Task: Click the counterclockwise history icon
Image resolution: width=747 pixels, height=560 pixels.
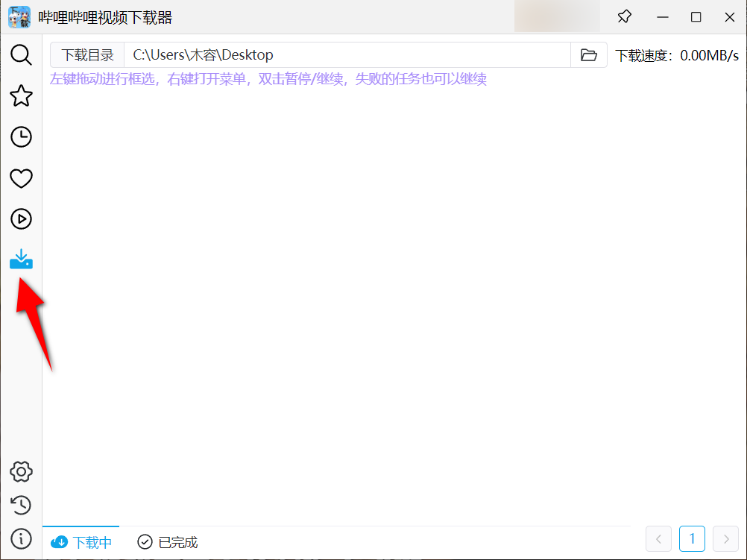Action: coord(21,505)
